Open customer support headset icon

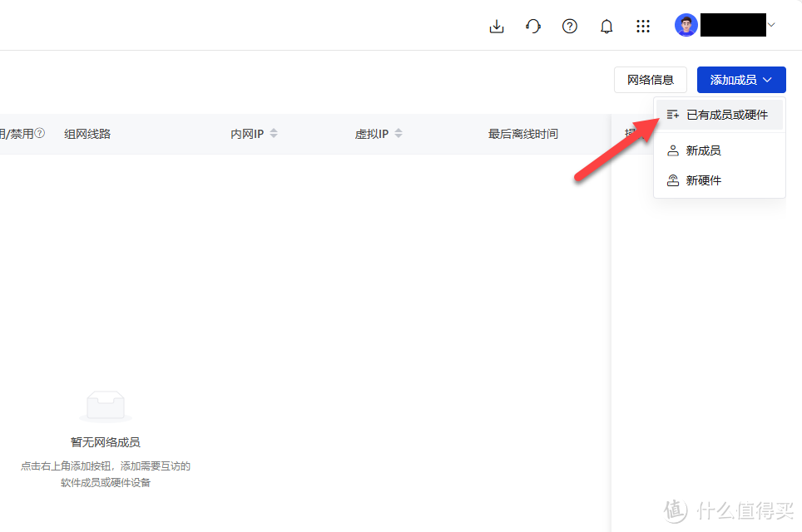533,27
